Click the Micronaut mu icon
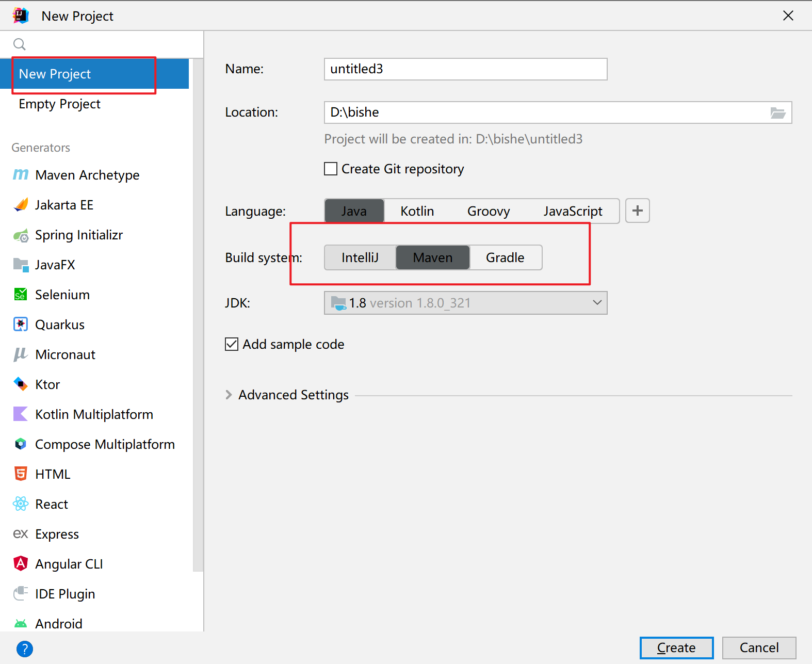 click(21, 354)
